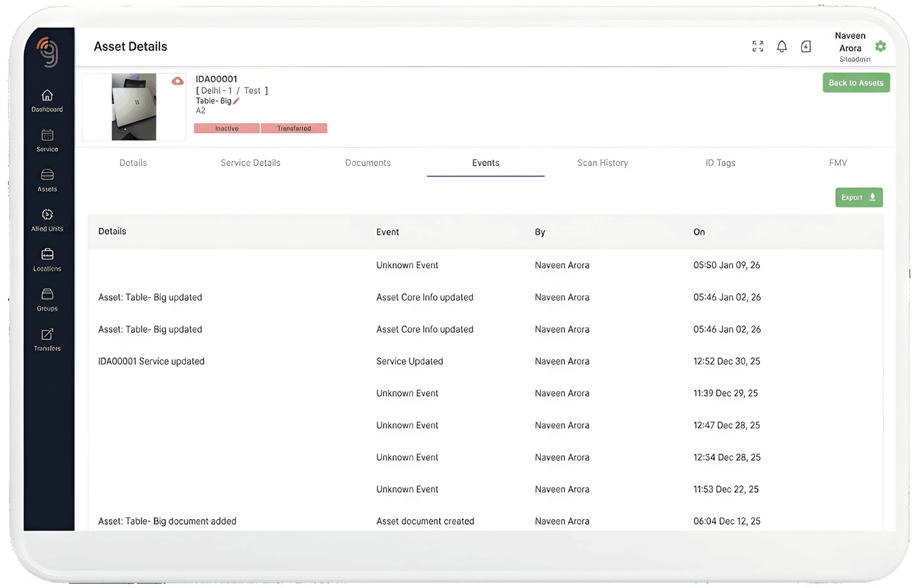Open settings gear next to Naveen Arora

pyautogui.click(x=880, y=46)
